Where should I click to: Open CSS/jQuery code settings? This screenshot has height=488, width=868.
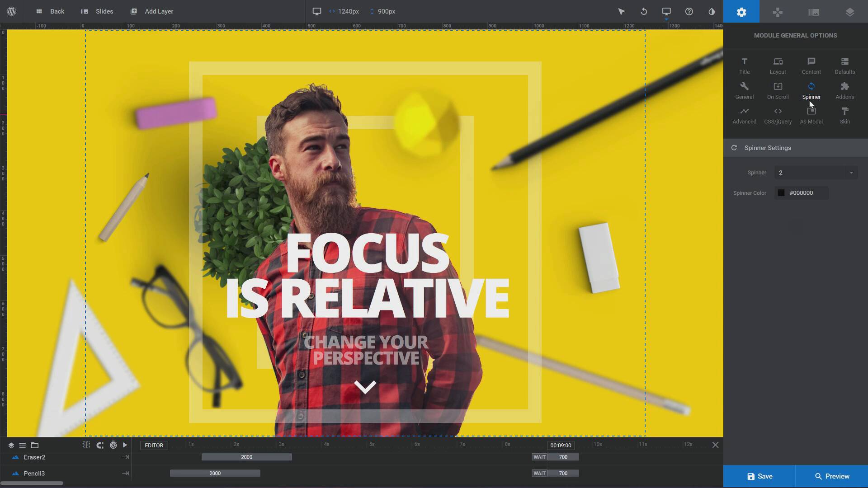(x=778, y=115)
